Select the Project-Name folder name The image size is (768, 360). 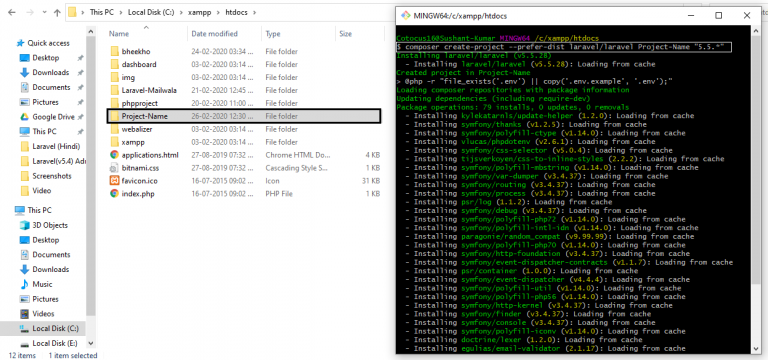144,116
